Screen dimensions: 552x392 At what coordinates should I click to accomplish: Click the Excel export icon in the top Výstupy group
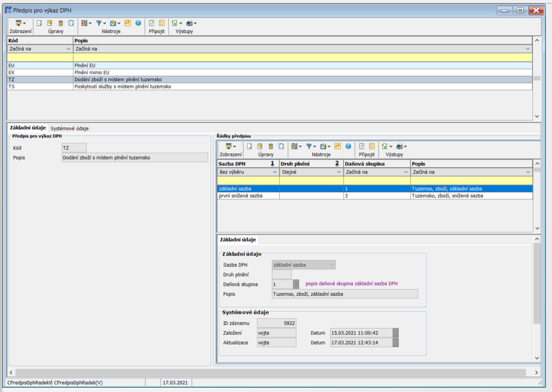point(174,23)
